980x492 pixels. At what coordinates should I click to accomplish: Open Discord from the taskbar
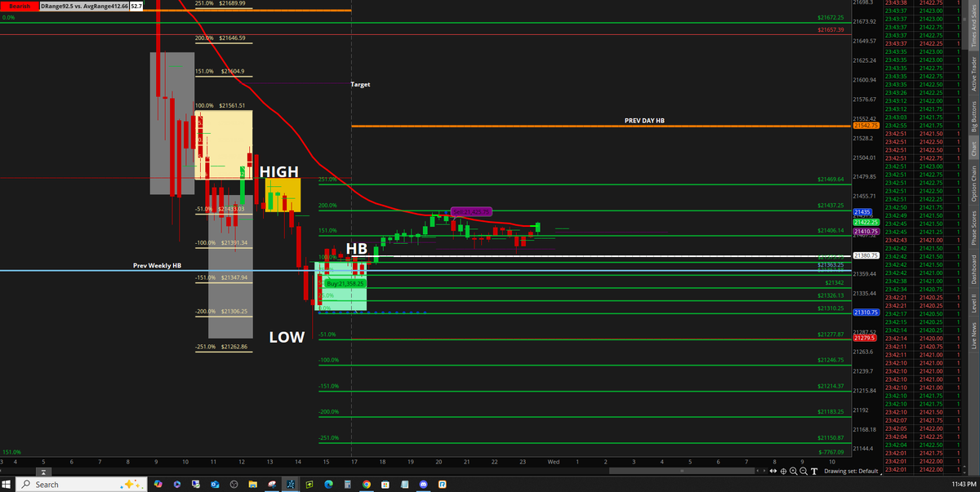click(x=423, y=484)
